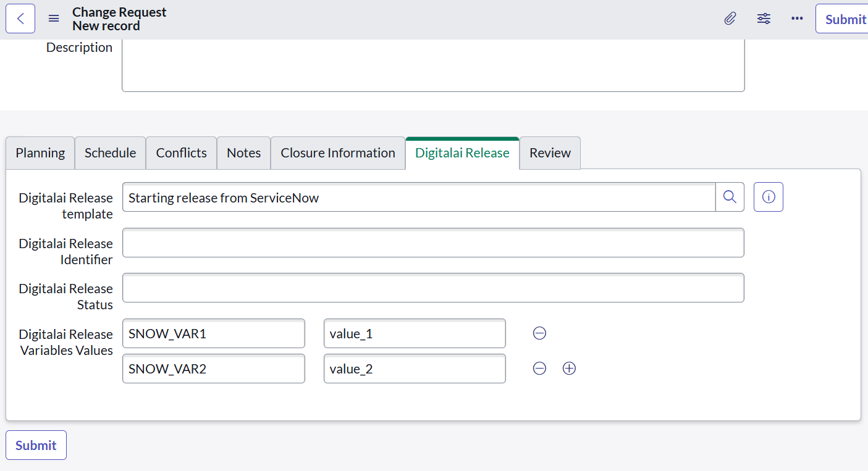Open personalize form settings sliders icon

(764, 19)
